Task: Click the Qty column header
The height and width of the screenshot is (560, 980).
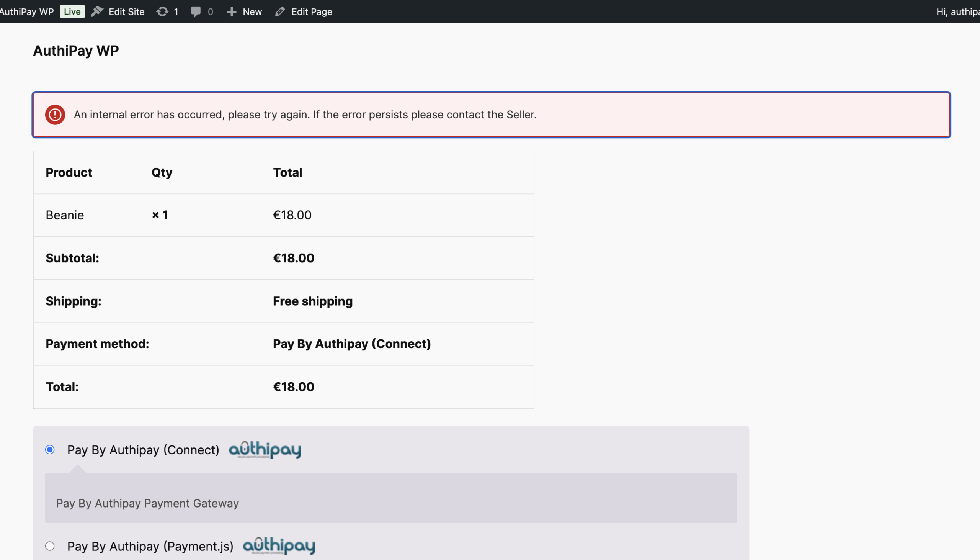Action: 162,173
